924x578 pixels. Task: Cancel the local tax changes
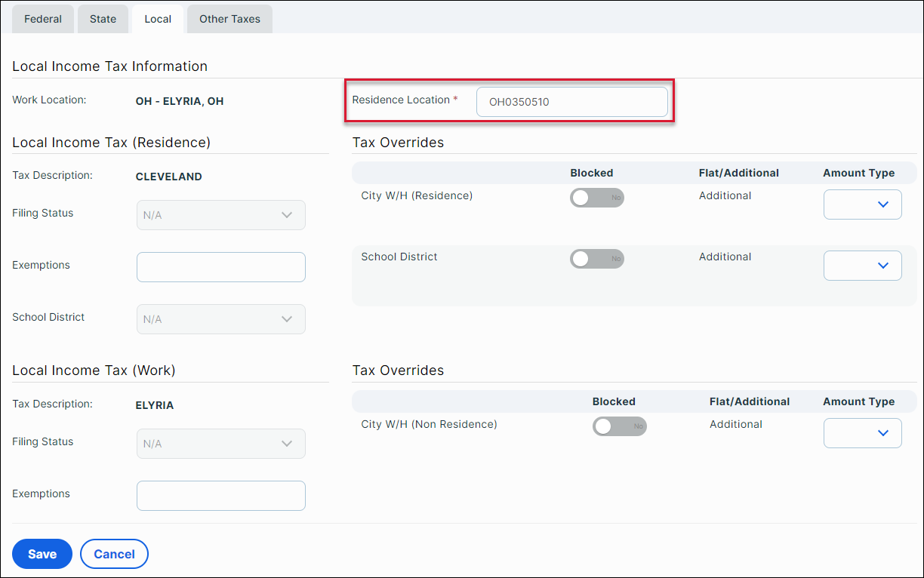pyautogui.click(x=114, y=554)
